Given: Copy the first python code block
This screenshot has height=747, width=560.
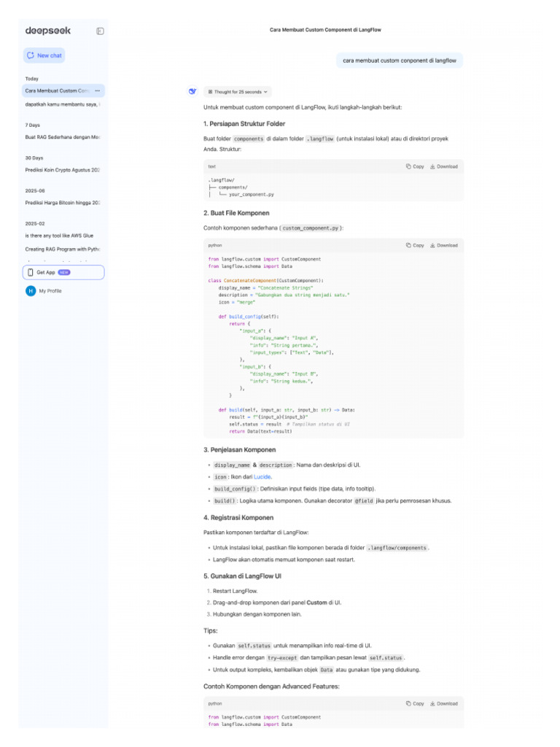Looking at the screenshot, I should tap(415, 245).
